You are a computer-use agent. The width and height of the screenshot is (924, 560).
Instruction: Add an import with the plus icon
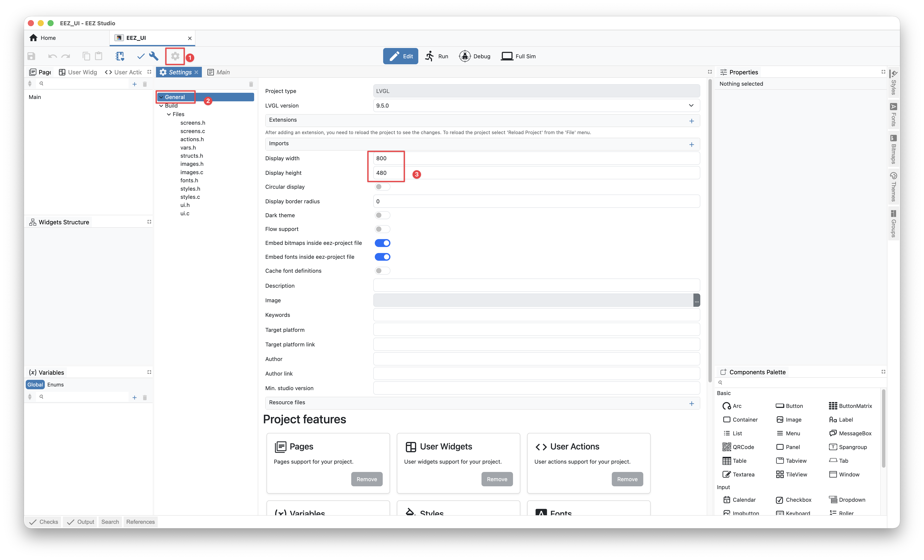(x=691, y=144)
